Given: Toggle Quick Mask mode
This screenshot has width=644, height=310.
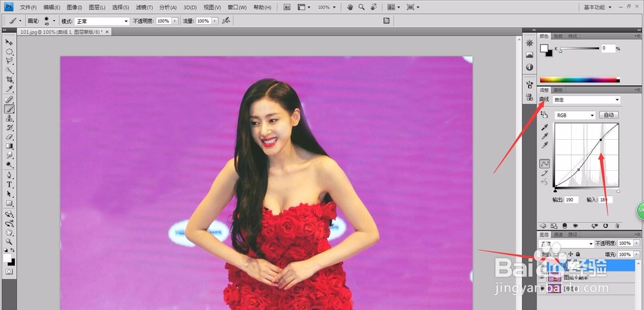Looking at the screenshot, I should [9, 272].
